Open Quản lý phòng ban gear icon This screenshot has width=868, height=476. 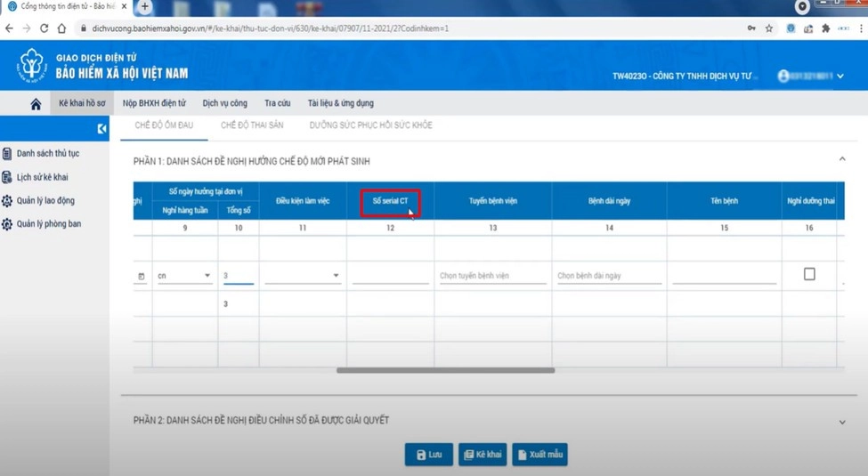point(7,224)
